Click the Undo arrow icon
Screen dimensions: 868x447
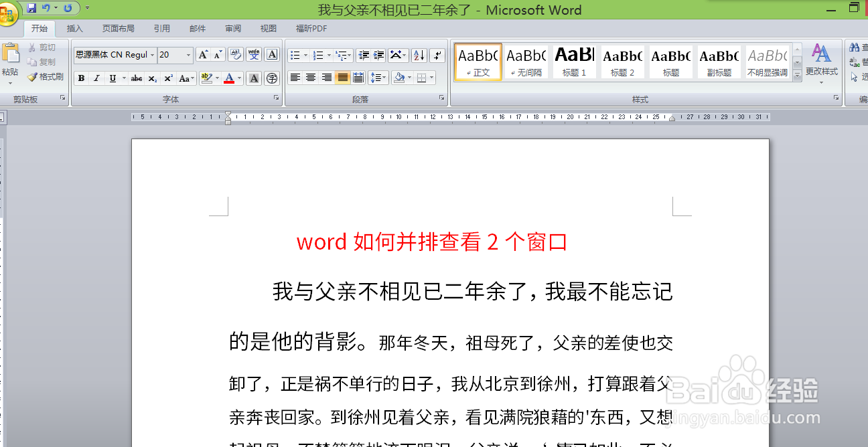tap(46, 8)
